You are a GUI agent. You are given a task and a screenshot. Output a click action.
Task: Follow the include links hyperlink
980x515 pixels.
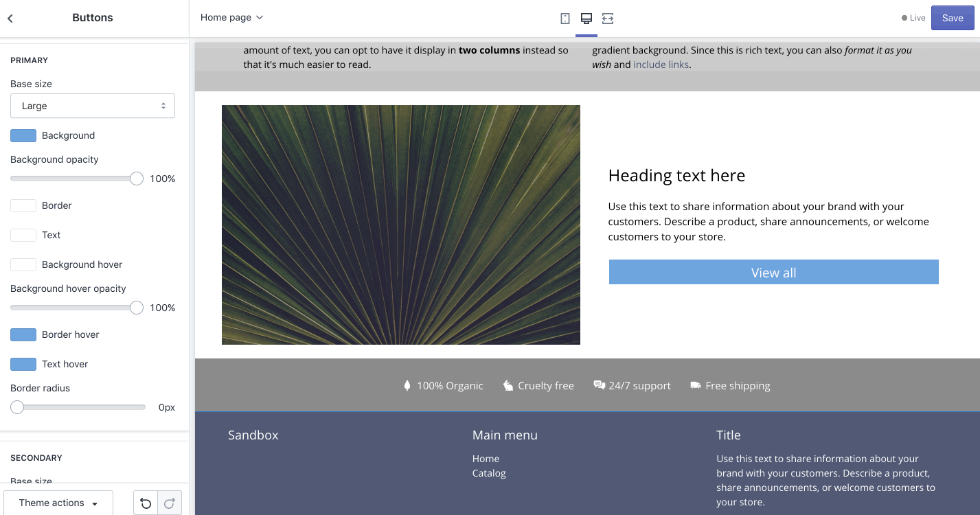661,65
